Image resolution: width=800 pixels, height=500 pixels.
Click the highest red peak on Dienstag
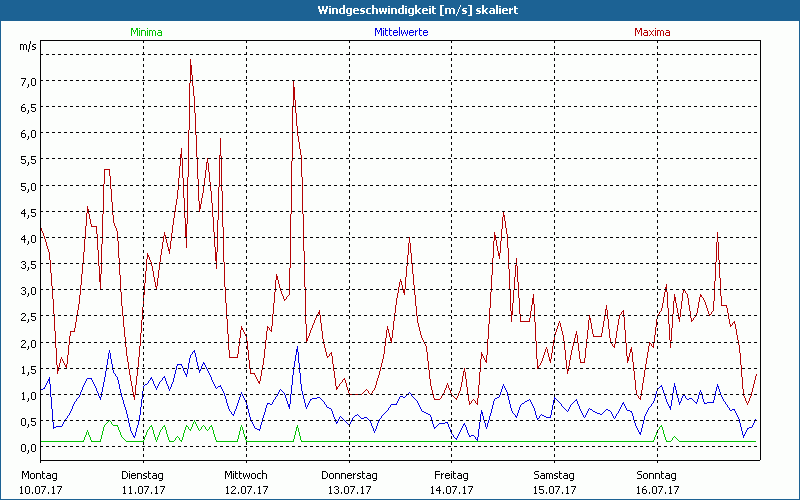pyautogui.click(x=191, y=60)
